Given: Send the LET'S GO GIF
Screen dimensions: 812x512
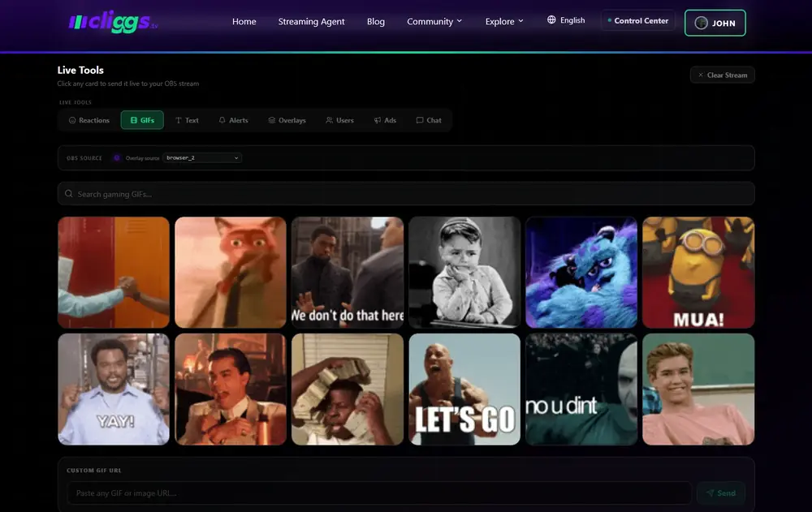Looking at the screenshot, I should 464,389.
